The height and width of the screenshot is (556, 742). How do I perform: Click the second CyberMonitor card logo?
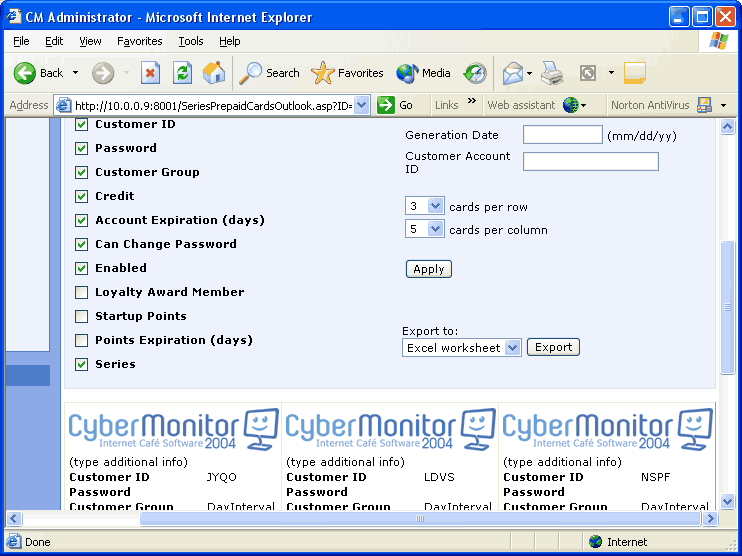391,429
